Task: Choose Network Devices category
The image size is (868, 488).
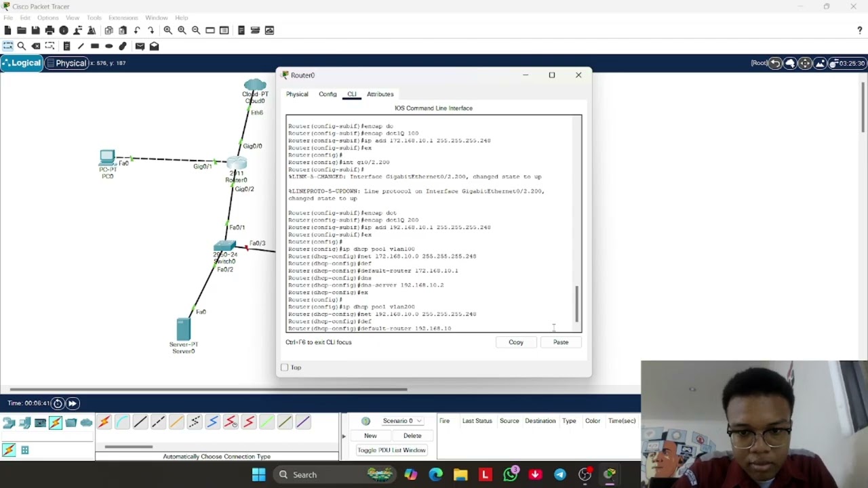Action: pos(9,423)
